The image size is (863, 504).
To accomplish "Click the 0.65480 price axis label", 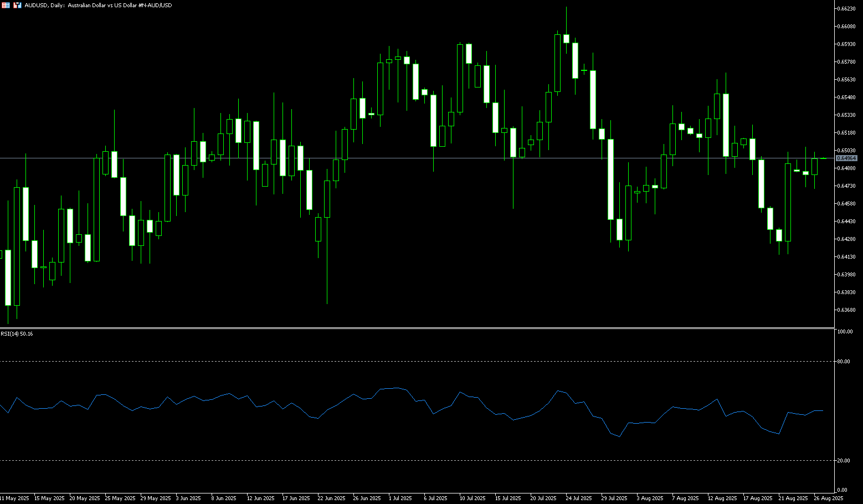I will [847, 97].
